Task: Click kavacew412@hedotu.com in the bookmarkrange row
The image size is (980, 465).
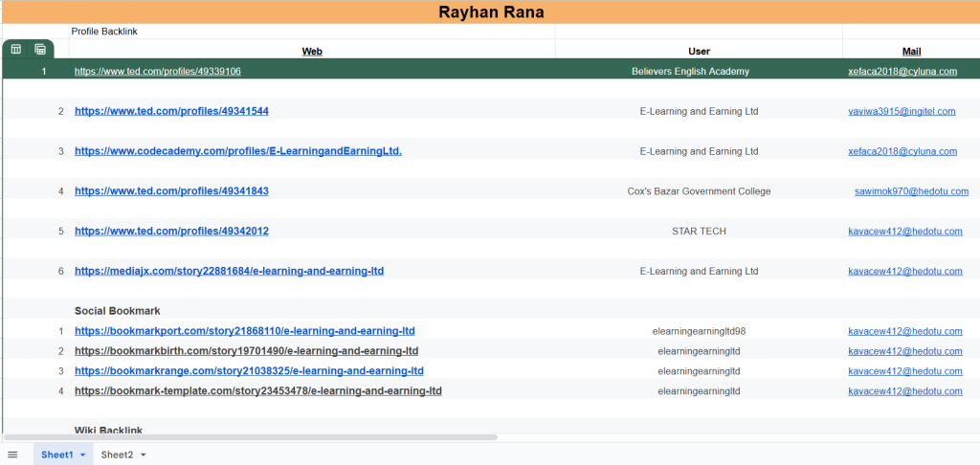Action: pos(905,371)
